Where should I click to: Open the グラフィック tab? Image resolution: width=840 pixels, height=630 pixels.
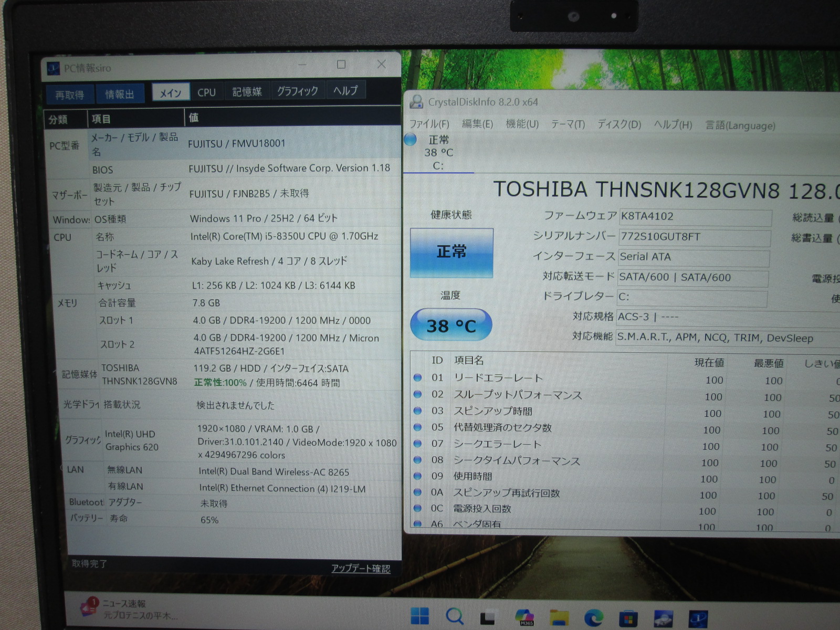click(x=298, y=91)
